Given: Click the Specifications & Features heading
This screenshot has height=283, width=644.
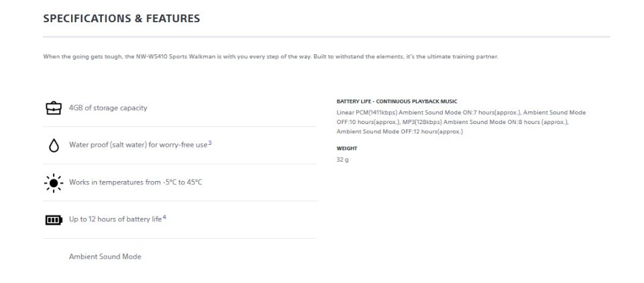Looking at the screenshot, I should (121, 19).
